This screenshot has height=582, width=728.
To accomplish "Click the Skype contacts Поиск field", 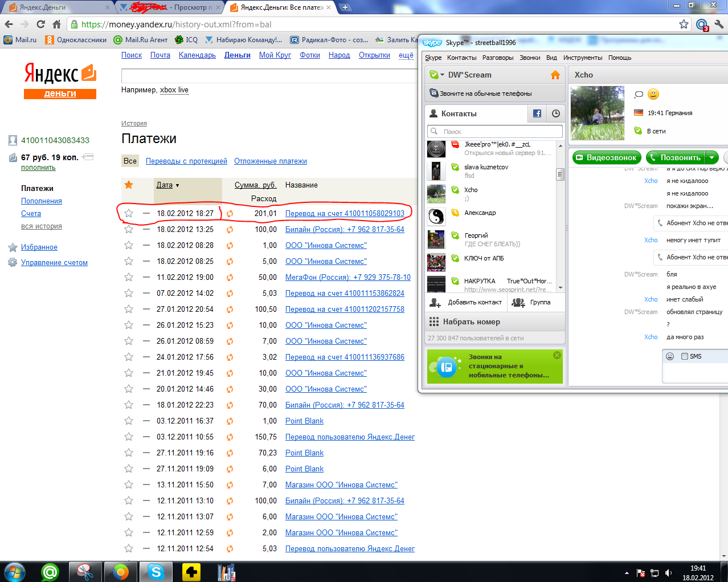I will click(495, 132).
